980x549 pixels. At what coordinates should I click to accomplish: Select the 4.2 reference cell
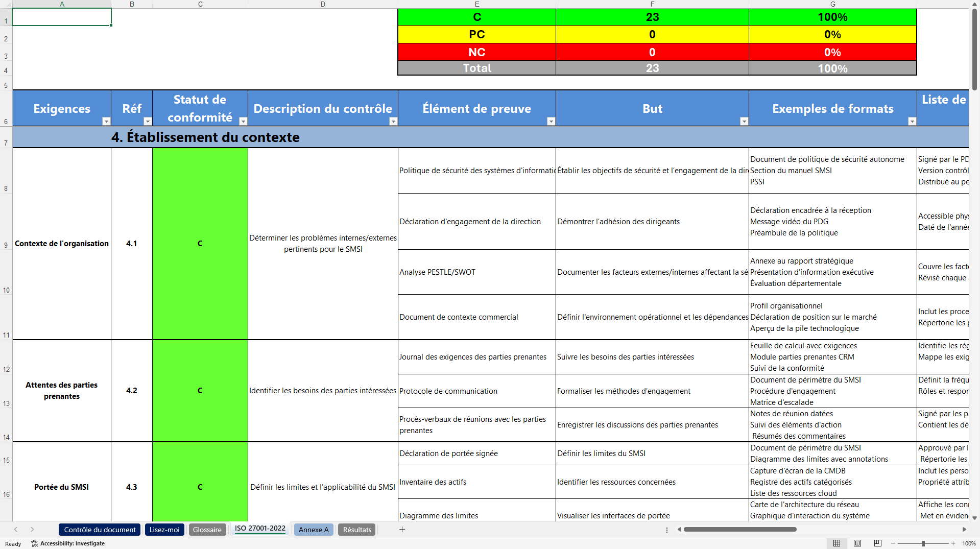132,391
